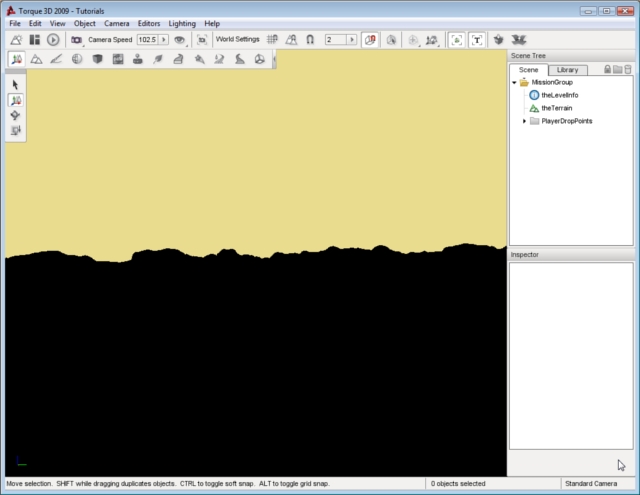640x495 pixels.
Task: Click the camera type icon
Action: pyautogui.click(x=76, y=39)
